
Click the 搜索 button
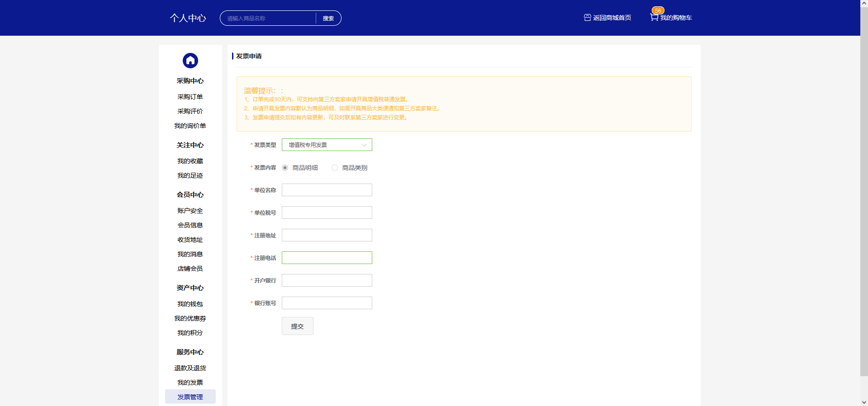(328, 18)
